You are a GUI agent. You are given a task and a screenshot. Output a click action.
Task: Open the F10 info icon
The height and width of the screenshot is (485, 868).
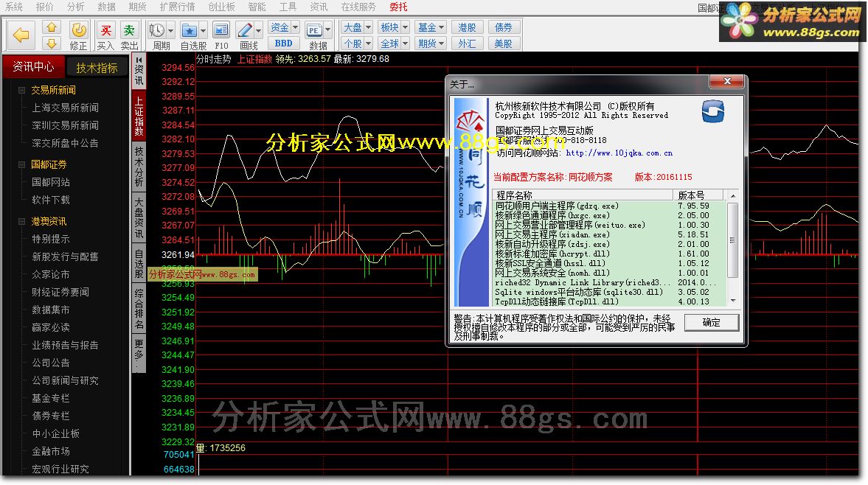(221, 30)
